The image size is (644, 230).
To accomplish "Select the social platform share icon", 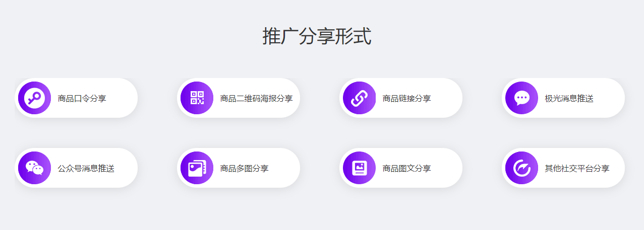I will [521, 168].
